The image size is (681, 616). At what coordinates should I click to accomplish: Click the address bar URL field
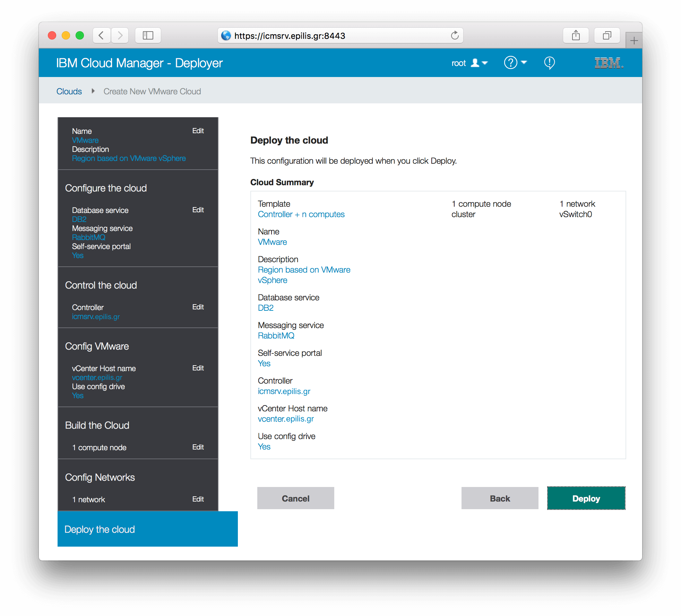tap(340, 35)
